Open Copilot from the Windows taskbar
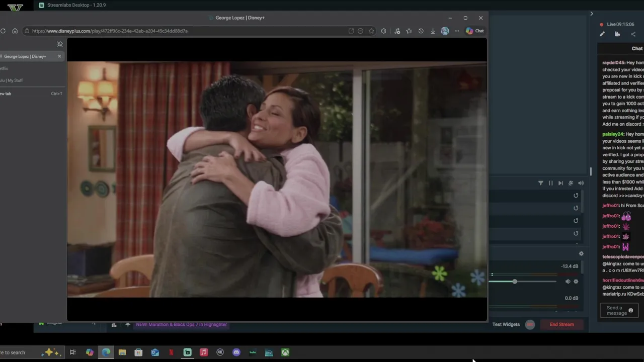This screenshot has height=362, width=644. coord(90,352)
